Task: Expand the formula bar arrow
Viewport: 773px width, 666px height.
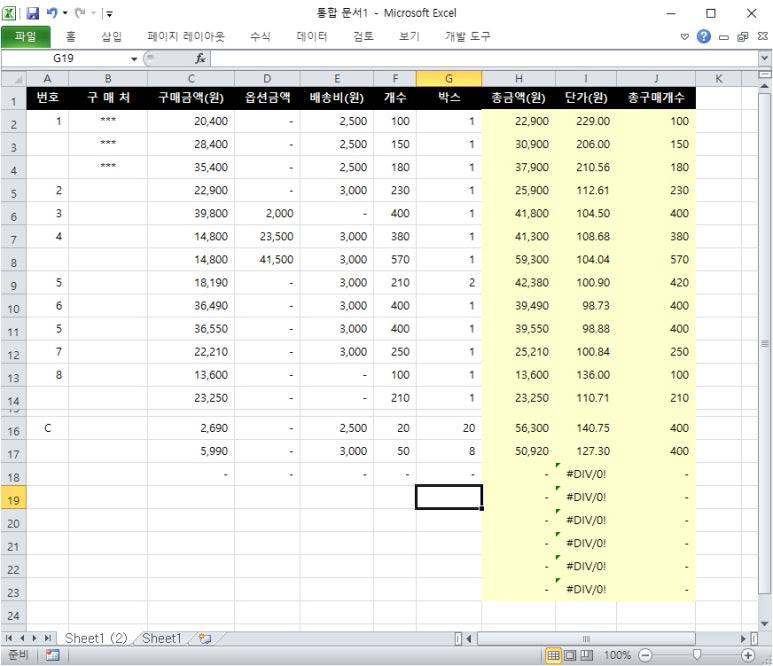Action: click(764, 59)
